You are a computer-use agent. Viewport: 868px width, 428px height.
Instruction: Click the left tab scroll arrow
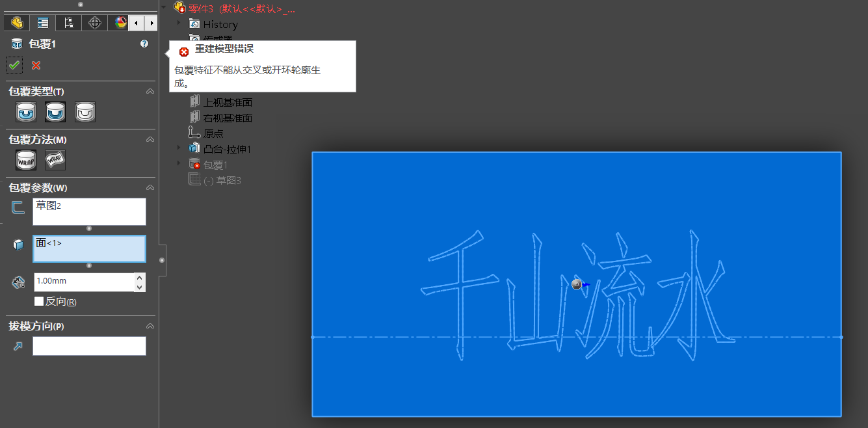(x=136, y=23)
